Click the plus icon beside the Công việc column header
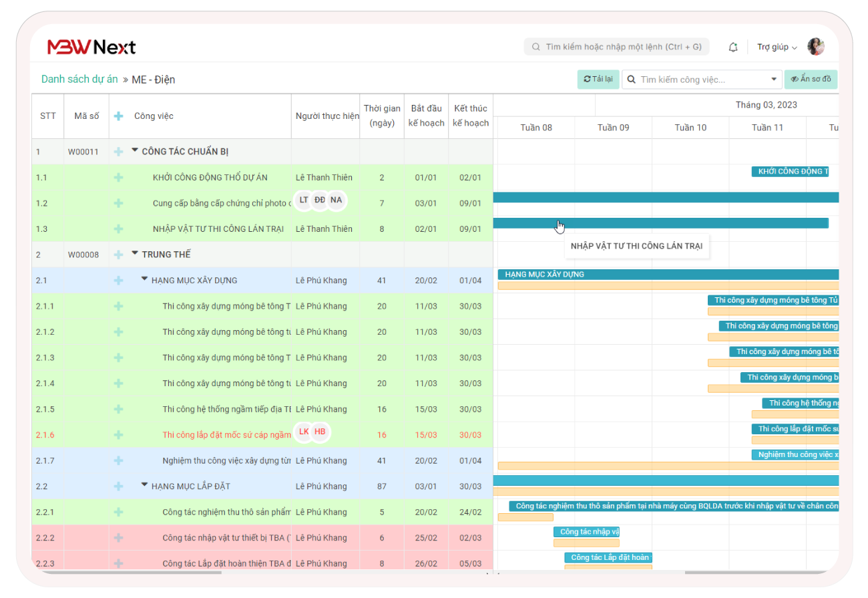The height and width of the screenshot is (598, 868). click(x=118, y=116)
